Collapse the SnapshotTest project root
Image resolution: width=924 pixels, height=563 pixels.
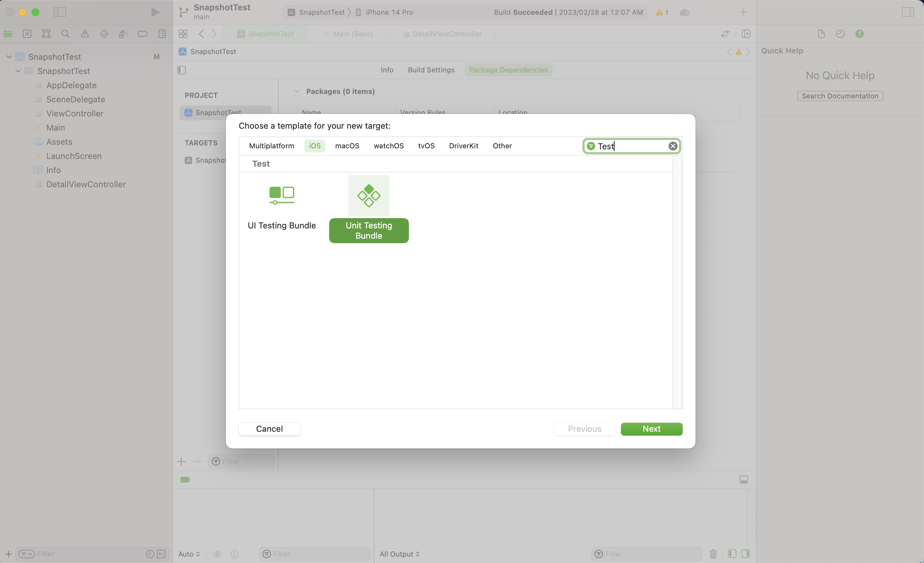(x=9, y=57)
